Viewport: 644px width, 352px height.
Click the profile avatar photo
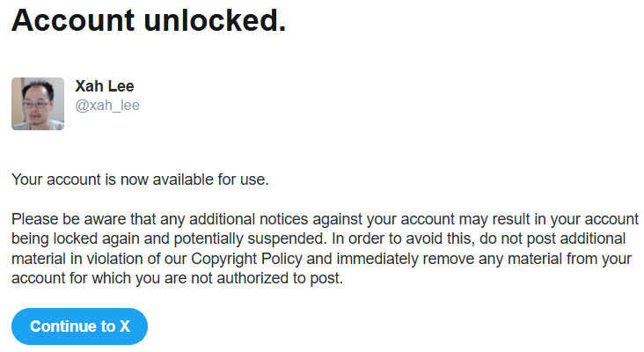(38, 104)
